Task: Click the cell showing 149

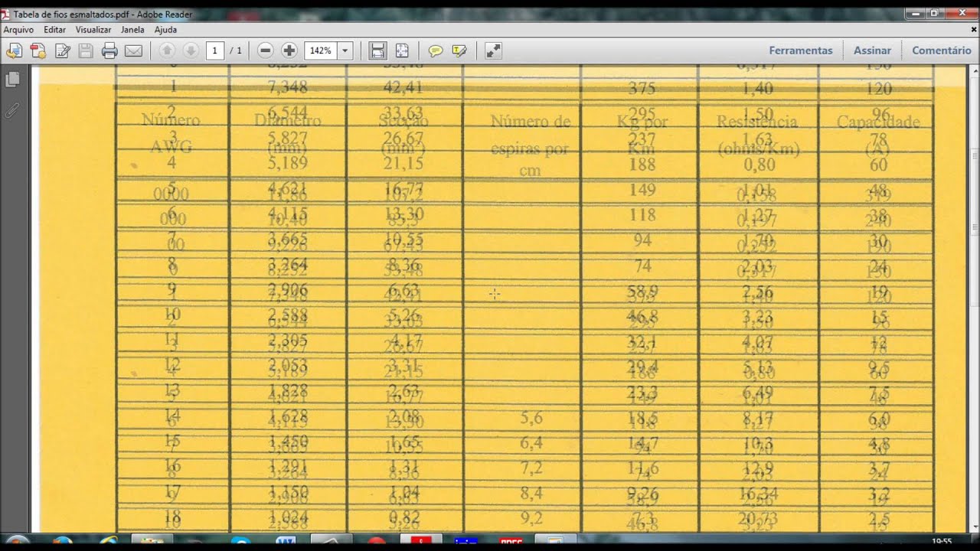Action: (x=642, y=190)
